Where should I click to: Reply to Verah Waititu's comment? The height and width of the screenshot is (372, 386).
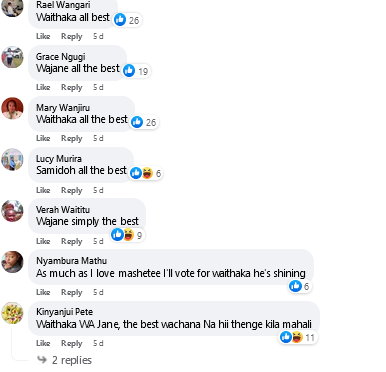pos(72,241)
